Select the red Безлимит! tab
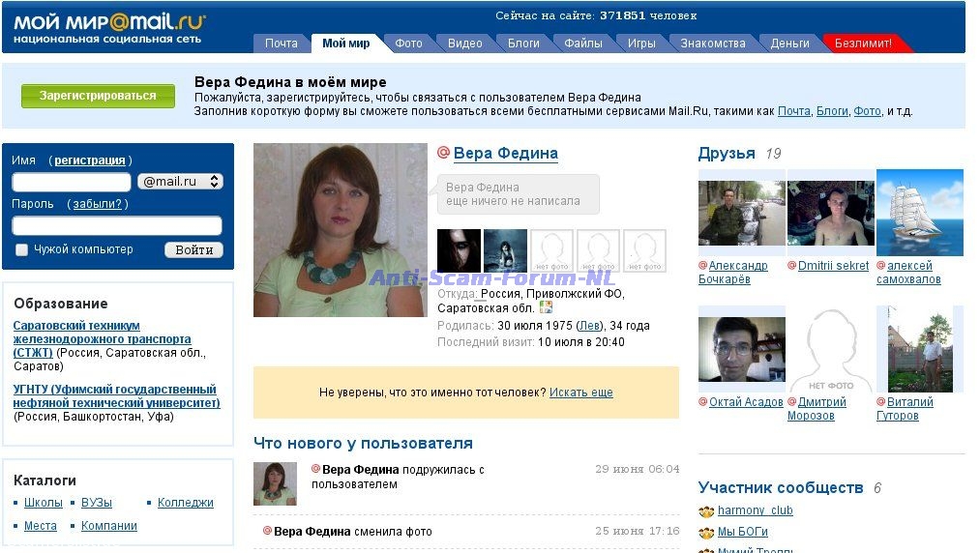 (x=863, y=44)
